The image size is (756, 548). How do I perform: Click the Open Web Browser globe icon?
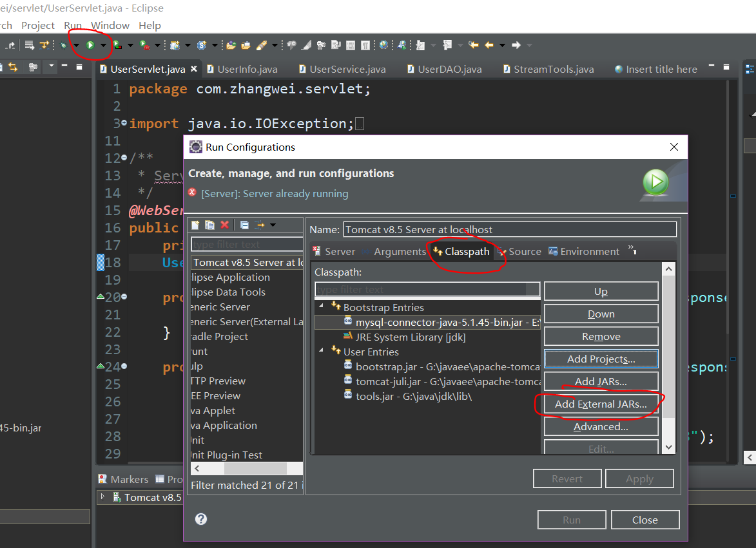(383, 45)
